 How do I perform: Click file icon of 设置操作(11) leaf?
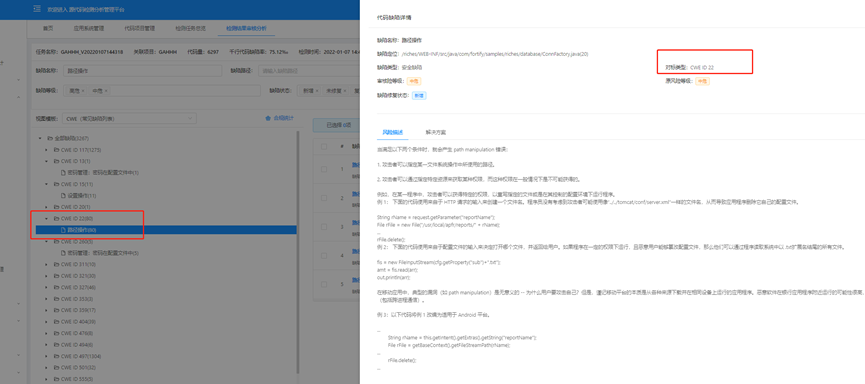point(63,195)
